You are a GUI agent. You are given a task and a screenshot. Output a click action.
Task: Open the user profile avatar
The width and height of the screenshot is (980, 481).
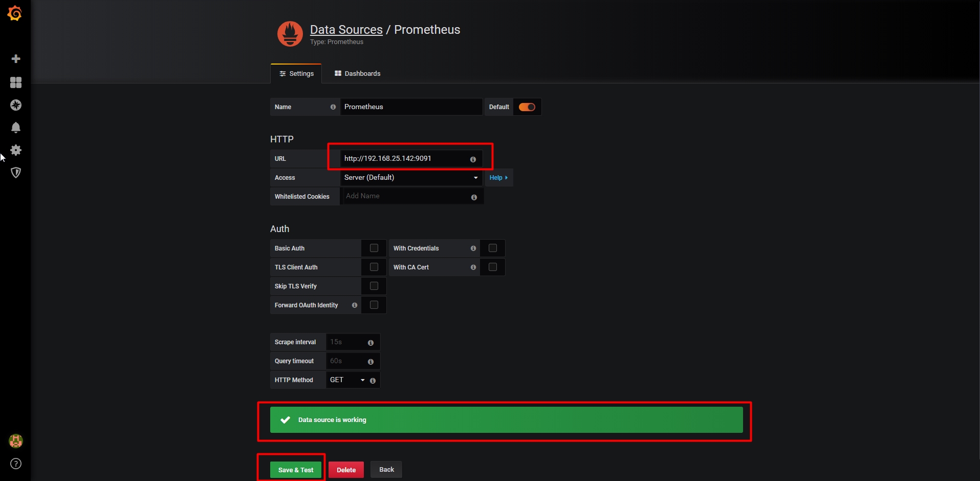click(16, 441)
